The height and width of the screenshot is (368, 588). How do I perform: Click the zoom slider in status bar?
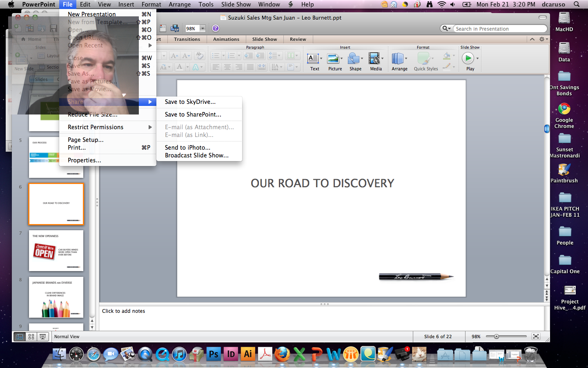[x=497, y=337]
